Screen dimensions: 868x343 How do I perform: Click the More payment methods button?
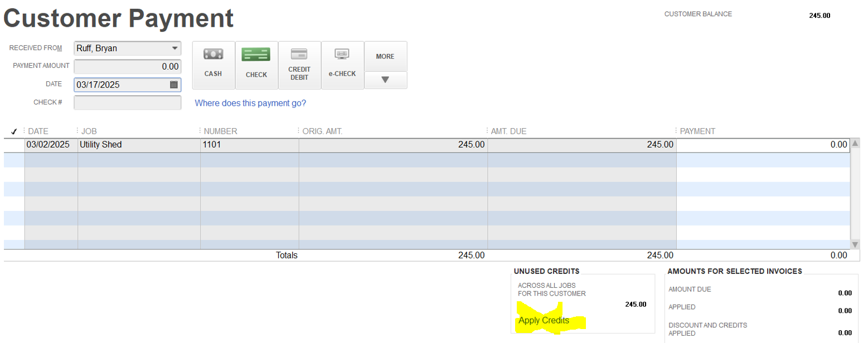[385, 56]
